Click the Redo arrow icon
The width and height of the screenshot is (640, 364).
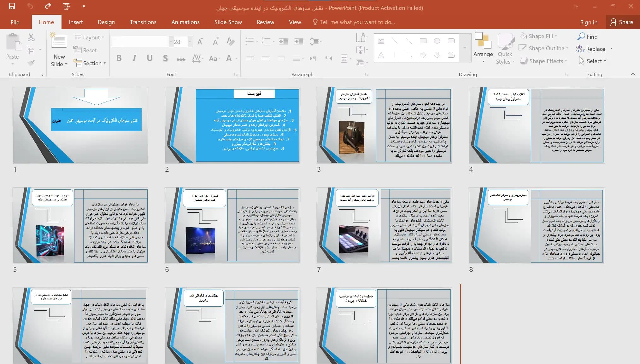48,6
